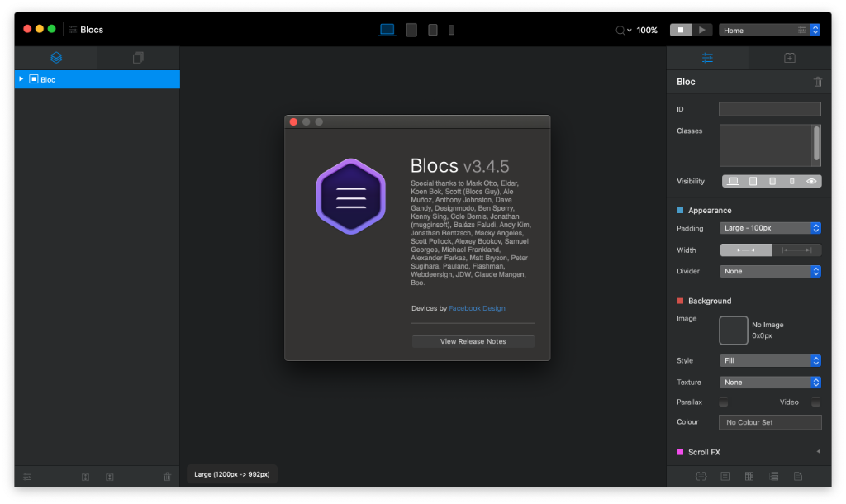Expand the Bloc layer disclosure triangle

pos(21,79)
